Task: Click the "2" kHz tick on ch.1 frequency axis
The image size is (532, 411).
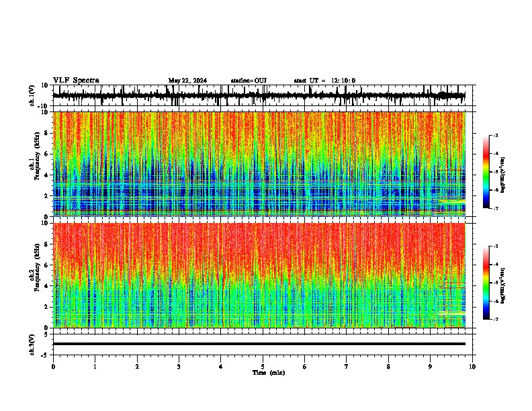Action: click(x=47, y=195)
